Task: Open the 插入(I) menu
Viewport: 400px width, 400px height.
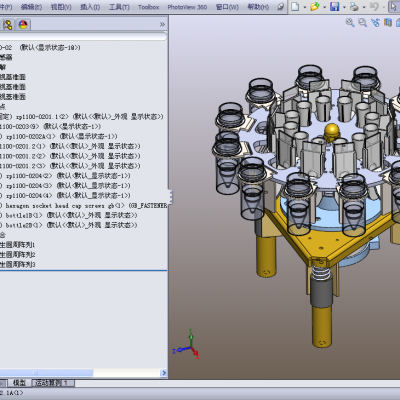Action: 90,7
